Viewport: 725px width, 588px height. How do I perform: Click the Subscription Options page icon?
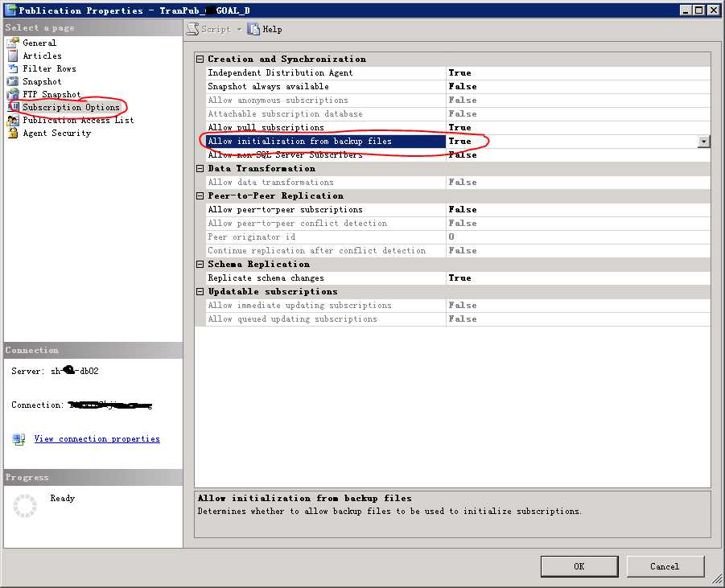click(x=14, y=107)
